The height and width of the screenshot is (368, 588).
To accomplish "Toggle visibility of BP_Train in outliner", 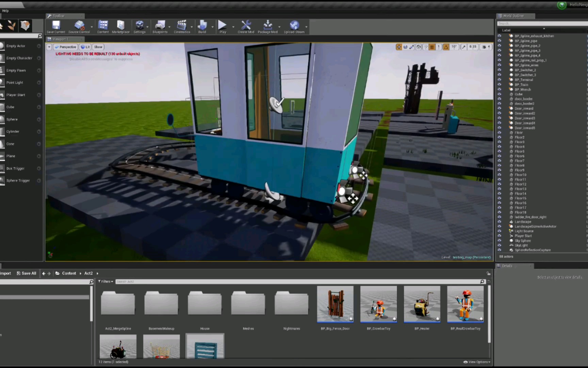I will (499, 85).
